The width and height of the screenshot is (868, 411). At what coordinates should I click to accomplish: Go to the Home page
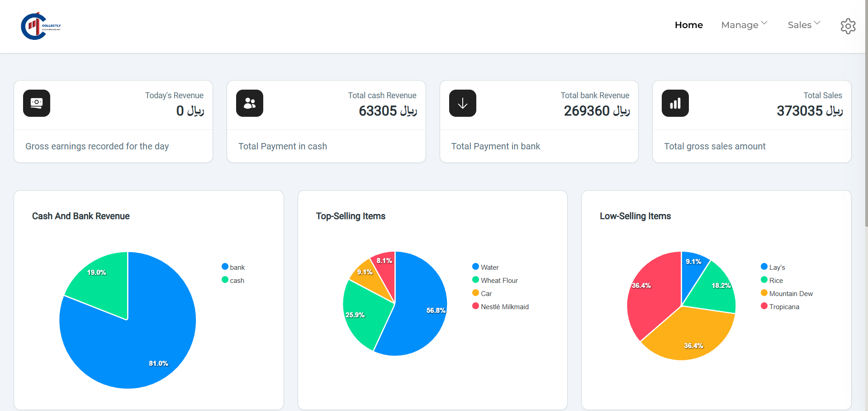tap(689, 25)
